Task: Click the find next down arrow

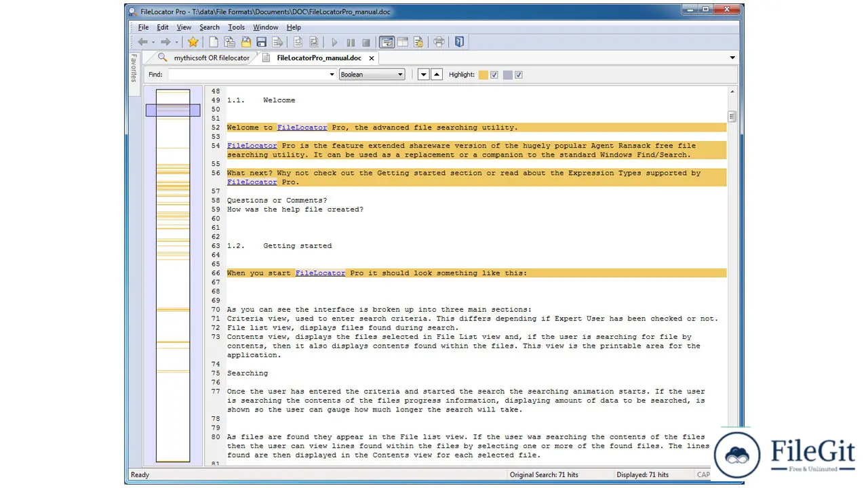Action: click(424, 75)
